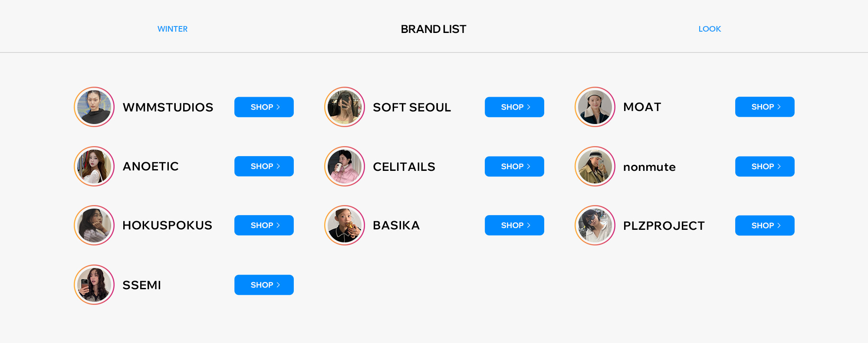Open the CELITAILS shop
The width and height of the screenshot is (868, 343).
point(514,167)
